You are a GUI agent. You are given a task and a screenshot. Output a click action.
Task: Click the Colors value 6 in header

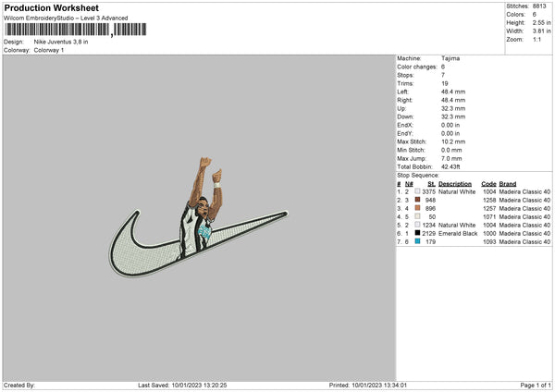click(534, 15)
